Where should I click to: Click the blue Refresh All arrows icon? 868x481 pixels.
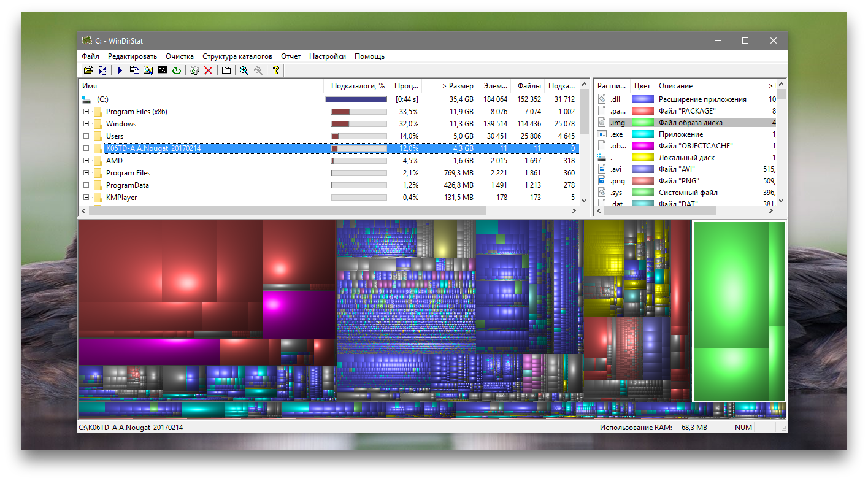tap(102, 71)
